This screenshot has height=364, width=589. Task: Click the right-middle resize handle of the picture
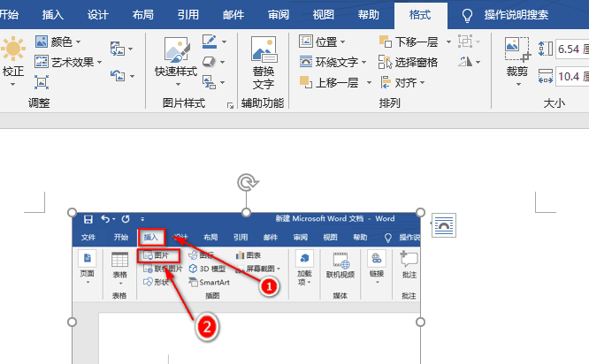coord(420,322)
